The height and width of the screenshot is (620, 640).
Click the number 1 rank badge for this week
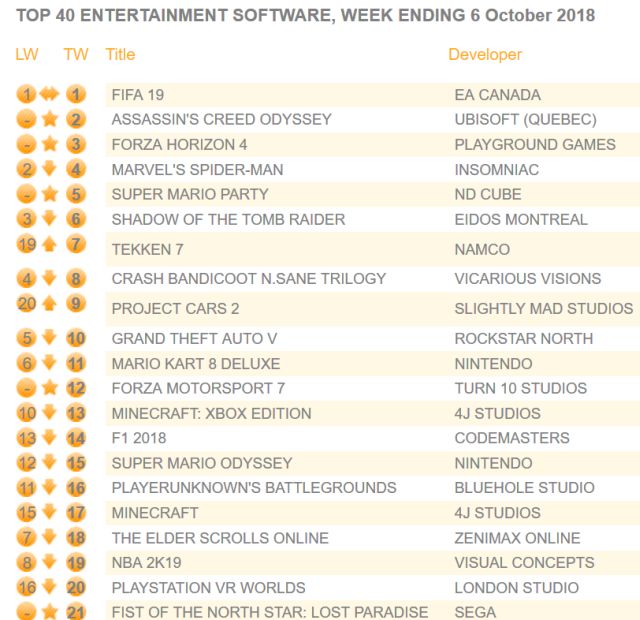coord(76,95)
